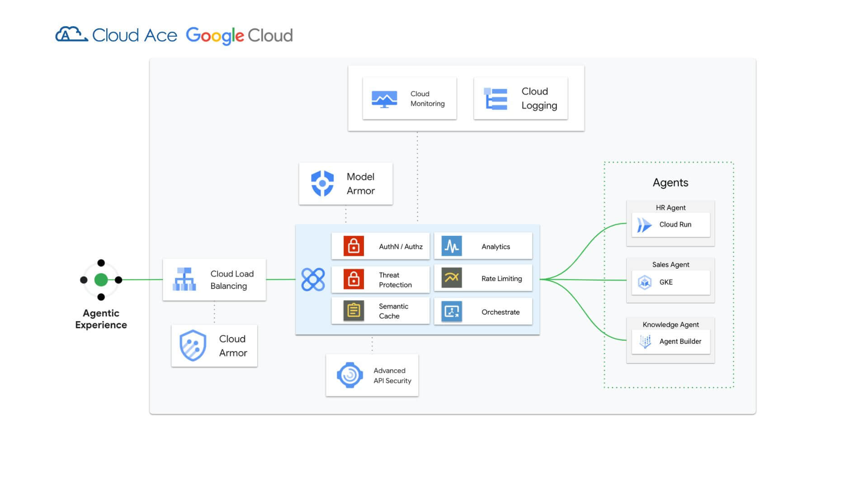Click the Threat Protection lock icon
Screen dimensions: 868x488
tap(354, 279)
